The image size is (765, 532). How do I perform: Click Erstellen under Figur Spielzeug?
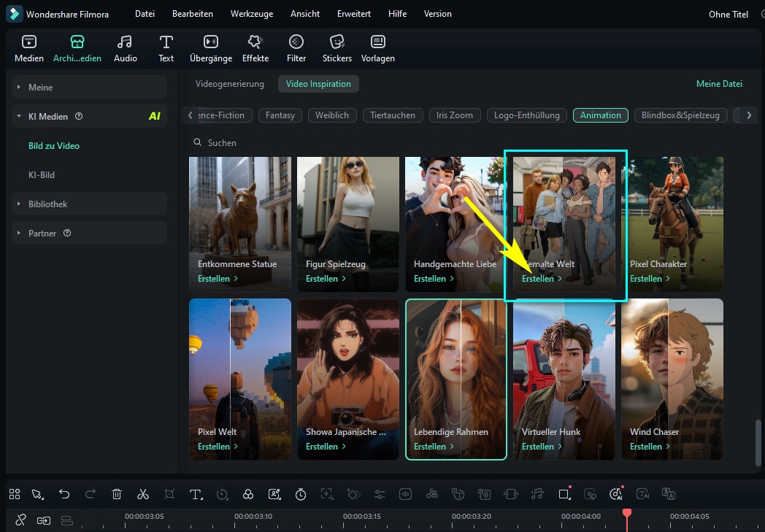pyautogui.click(x=326, y=279)
